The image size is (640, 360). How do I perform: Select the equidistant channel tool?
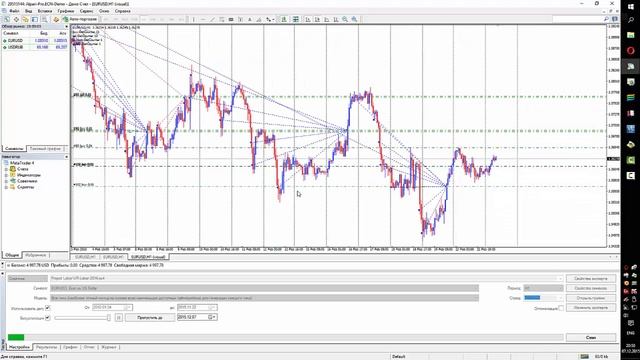(222, 19)
